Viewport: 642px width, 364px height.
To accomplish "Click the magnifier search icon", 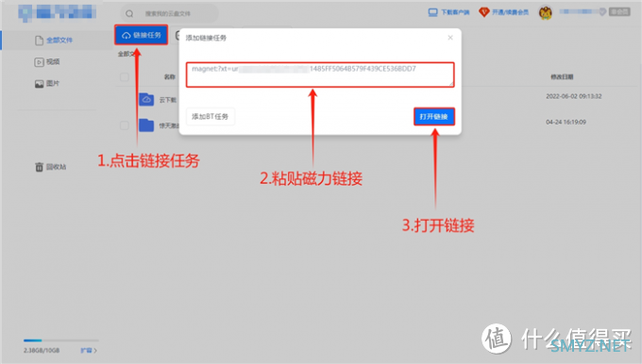I will pyautogui.click(x=129, y=13).
